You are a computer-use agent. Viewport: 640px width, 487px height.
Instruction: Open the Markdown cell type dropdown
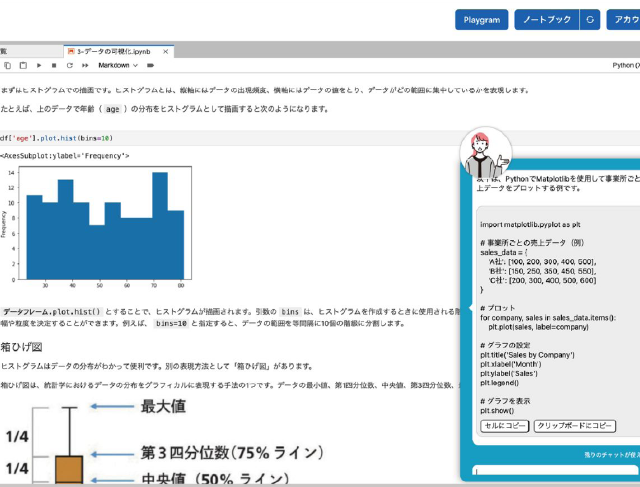(x=117, y=65)
